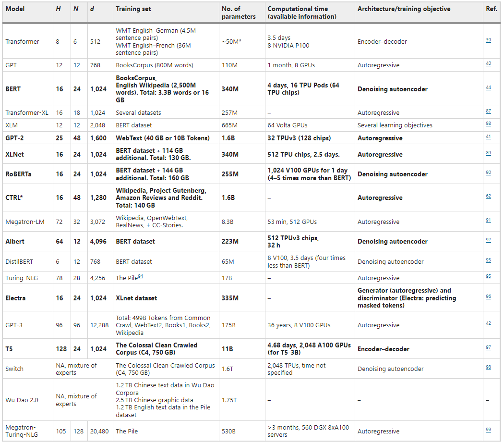504x444 pixels.
Task: Click the XLM model name
Action: tap(12, 125)
